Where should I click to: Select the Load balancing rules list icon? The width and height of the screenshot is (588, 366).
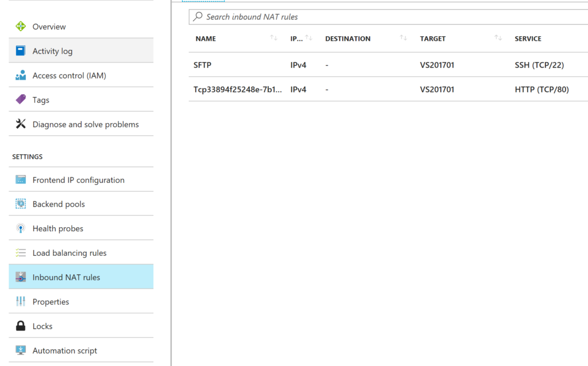pos(19,252)
